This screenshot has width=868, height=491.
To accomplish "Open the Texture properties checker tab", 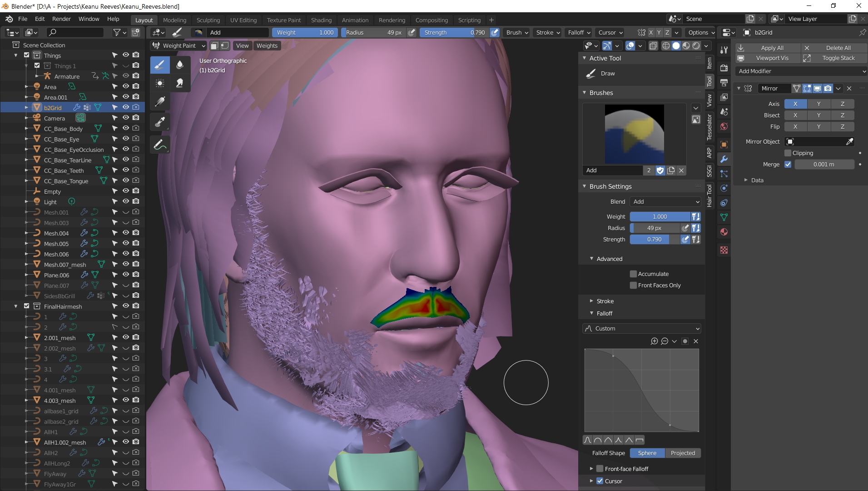I will coord(724,250).
